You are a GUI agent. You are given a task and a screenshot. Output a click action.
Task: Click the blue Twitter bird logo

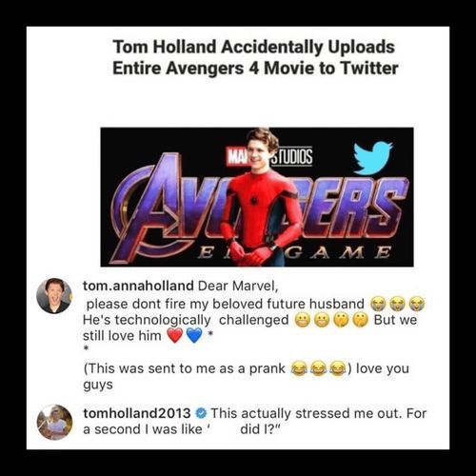click(x=373, y=158)
